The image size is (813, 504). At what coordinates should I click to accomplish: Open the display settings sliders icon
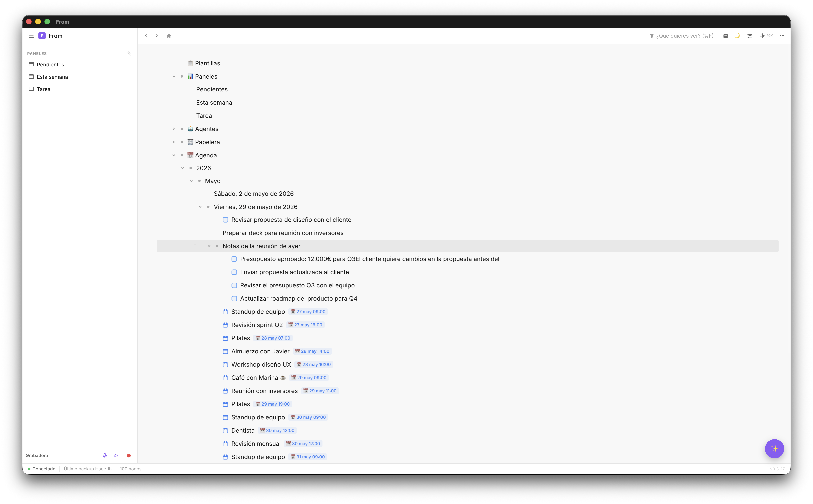[x=750, y=36]
